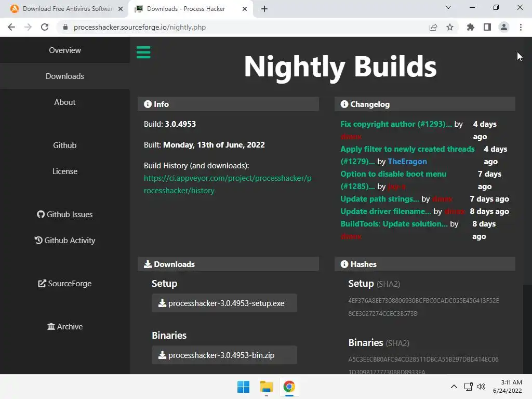Click the page vertical scrollbar

pos(528,205)
